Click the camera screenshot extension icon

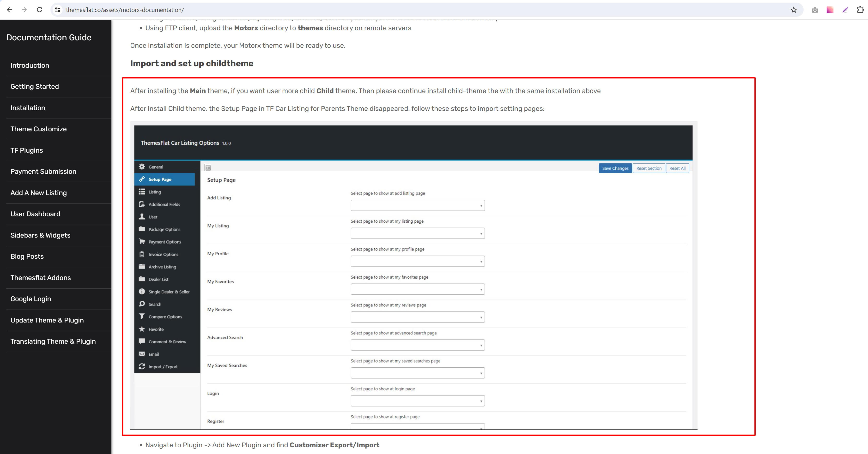815,10
